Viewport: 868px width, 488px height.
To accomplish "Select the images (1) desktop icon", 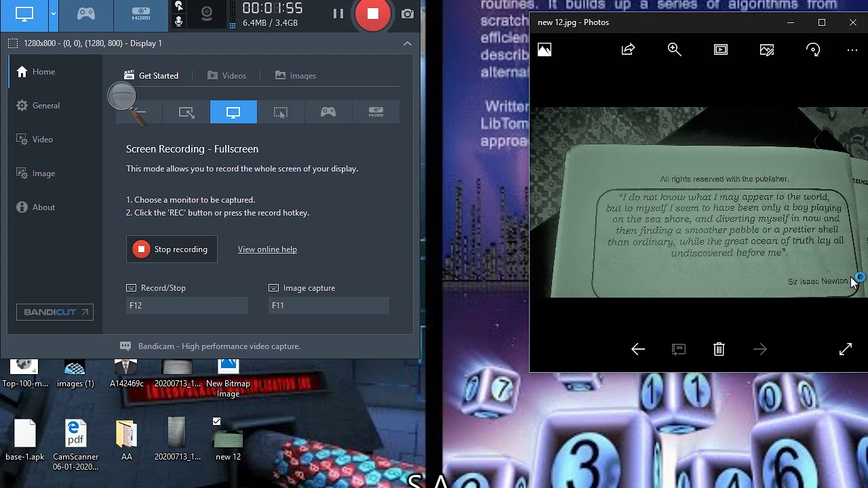I will (75, 373).
